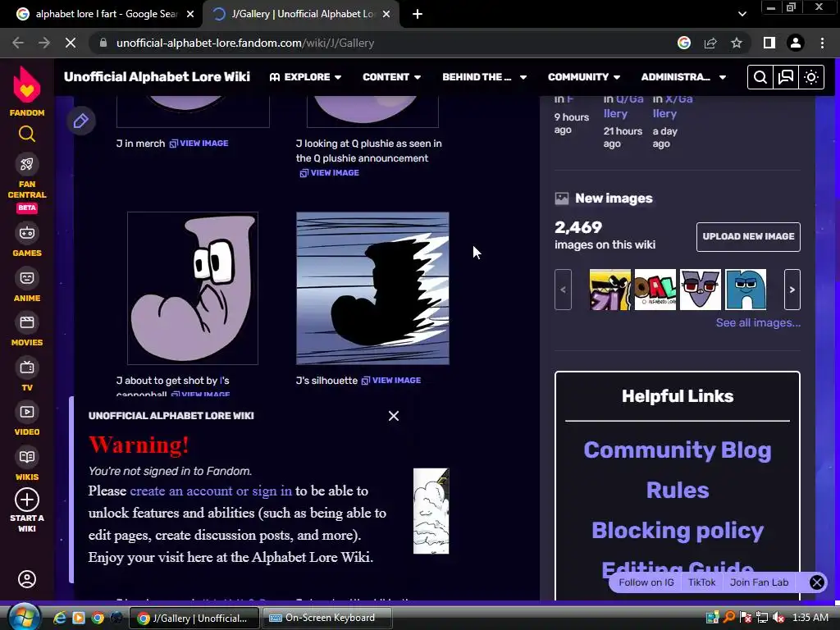Screen dimensions: 840x630
Task: Open the Wikis book icon
Action: click(x=27, y=457)
